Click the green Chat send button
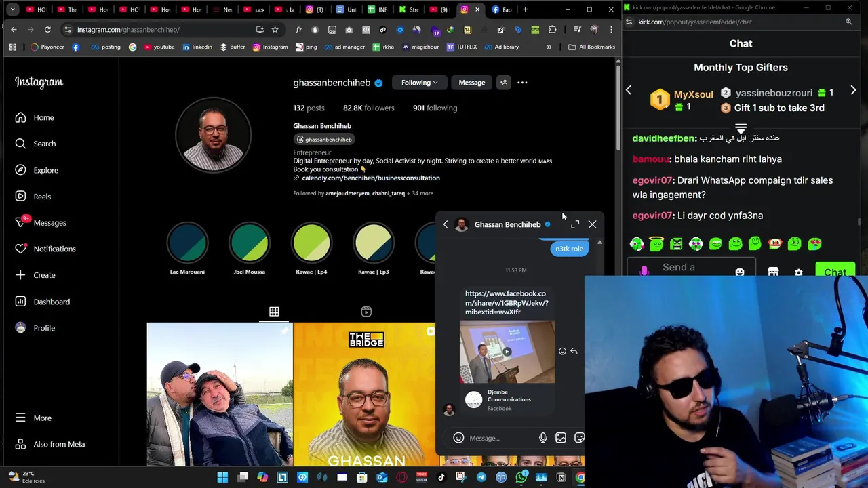 pyautogui.click(x=835, y=272)
